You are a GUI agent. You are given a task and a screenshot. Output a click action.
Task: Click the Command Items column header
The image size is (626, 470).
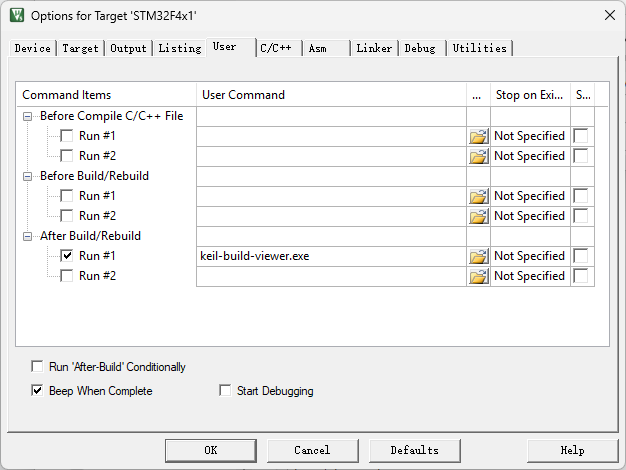coord(107,95)
